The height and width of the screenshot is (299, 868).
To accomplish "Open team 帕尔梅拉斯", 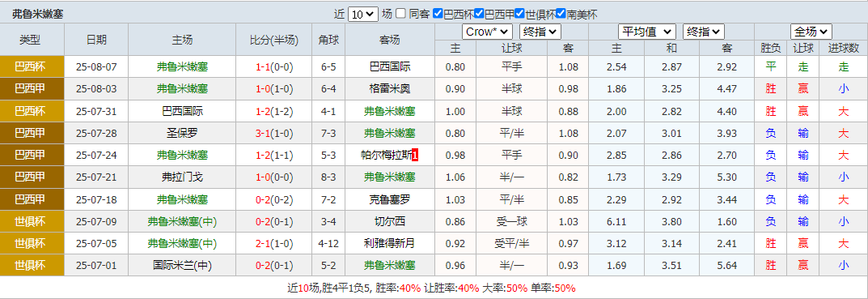I will [x=387, y=156].
